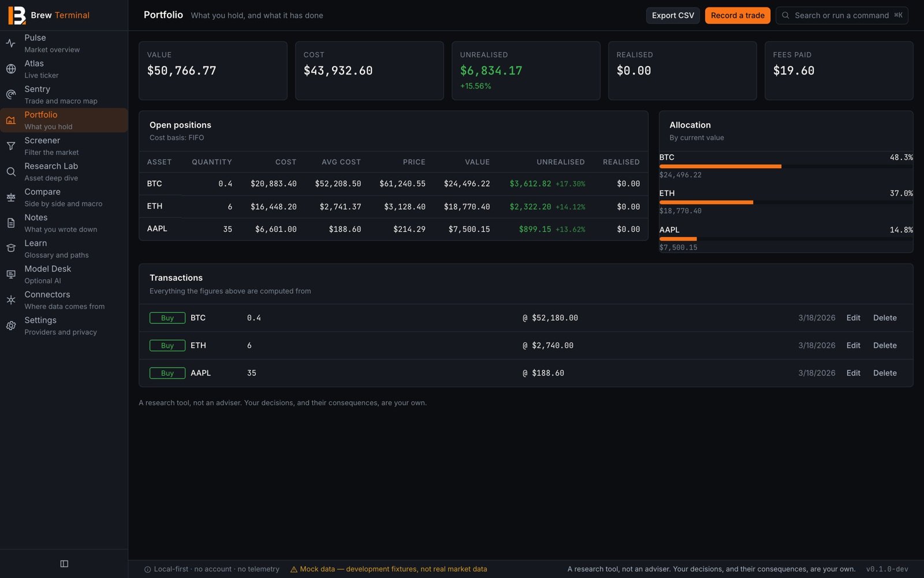Click BTC unrealised value $3,612.82
924x578 pixels.
(x=530, y=184)
